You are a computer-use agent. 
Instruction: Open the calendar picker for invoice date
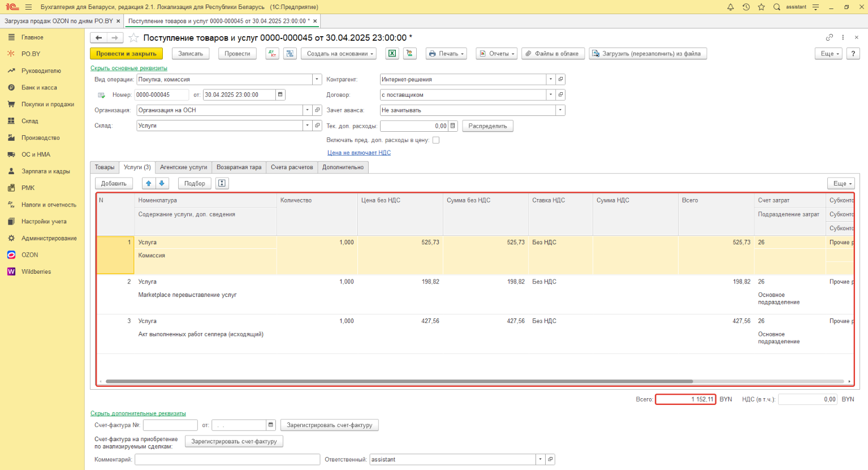pos(271,425)
